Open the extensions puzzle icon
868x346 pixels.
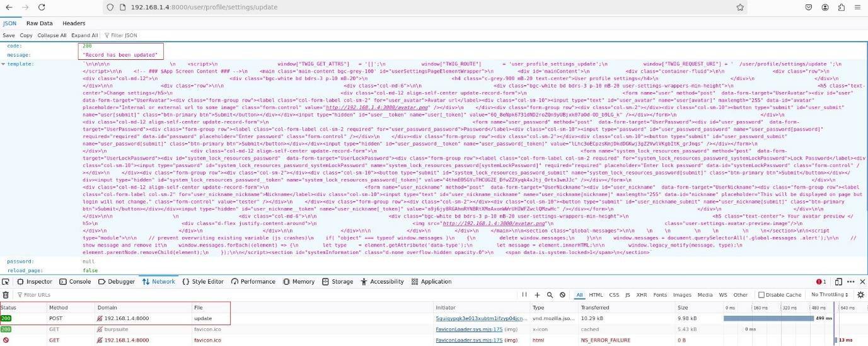pos(841,7)
